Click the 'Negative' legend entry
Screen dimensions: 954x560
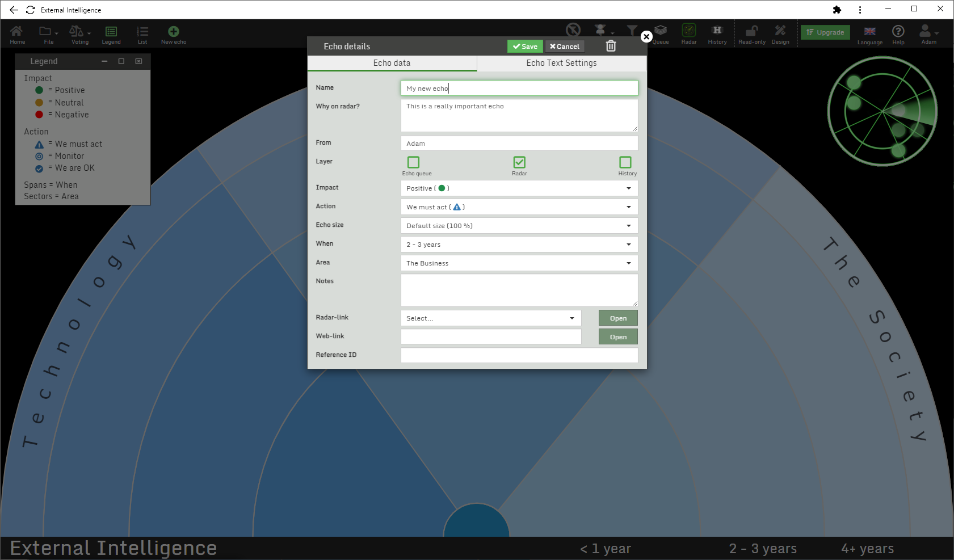tap(62, 115)
